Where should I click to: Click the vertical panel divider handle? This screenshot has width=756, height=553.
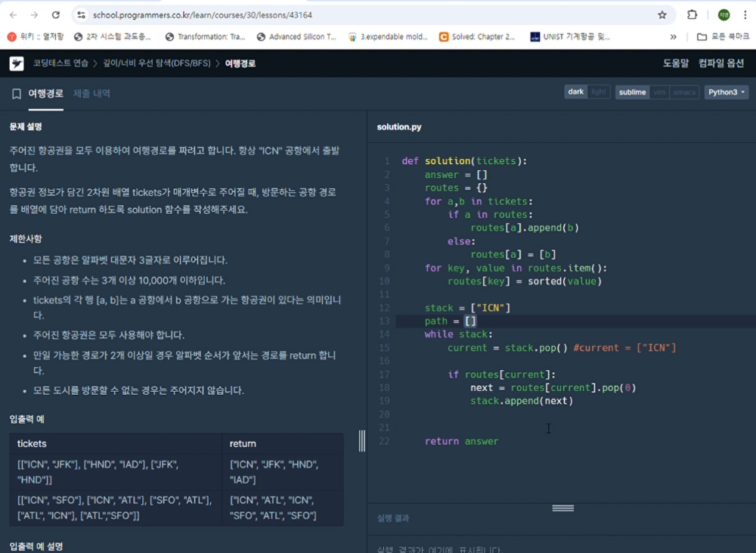[x=362, y=440]
